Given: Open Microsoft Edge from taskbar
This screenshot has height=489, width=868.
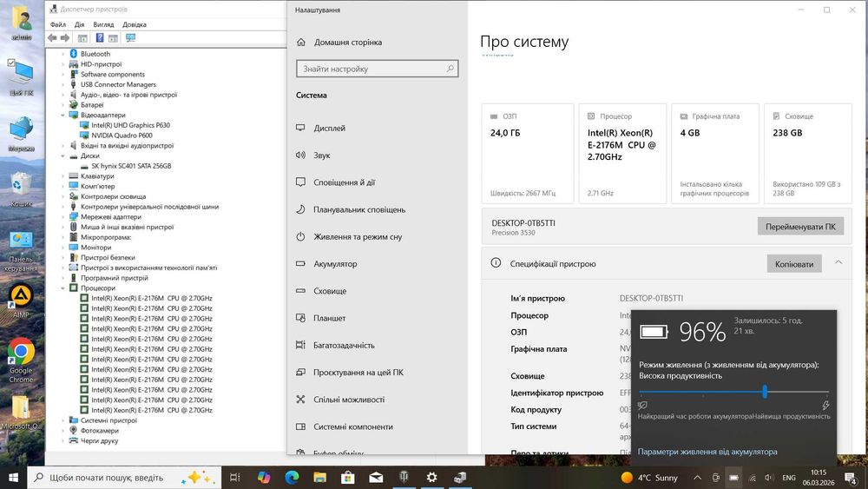Looking at the screenshot, I should 292,477.
